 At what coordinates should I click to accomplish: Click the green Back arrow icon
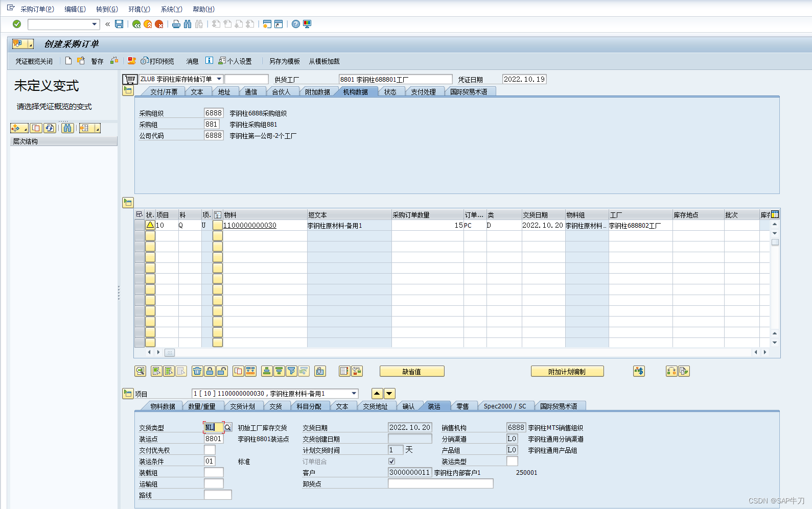tap(136, 24)
